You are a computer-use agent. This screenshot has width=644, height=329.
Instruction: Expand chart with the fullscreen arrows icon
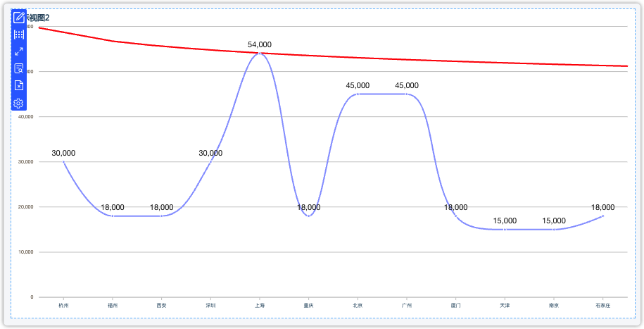19,51
